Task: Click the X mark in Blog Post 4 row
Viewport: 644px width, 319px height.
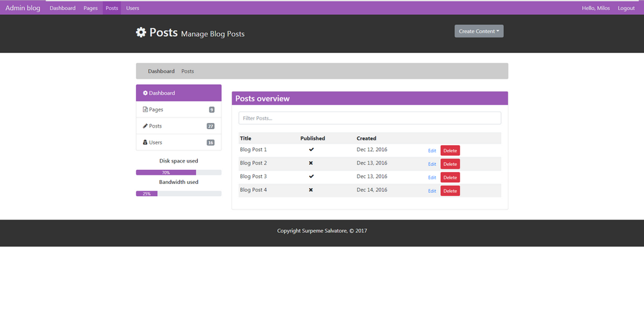Action: click(x=311, y=190)
